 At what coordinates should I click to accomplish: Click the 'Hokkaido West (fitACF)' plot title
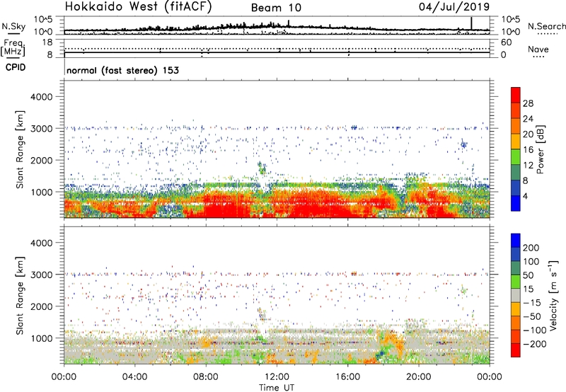point(138,7)
